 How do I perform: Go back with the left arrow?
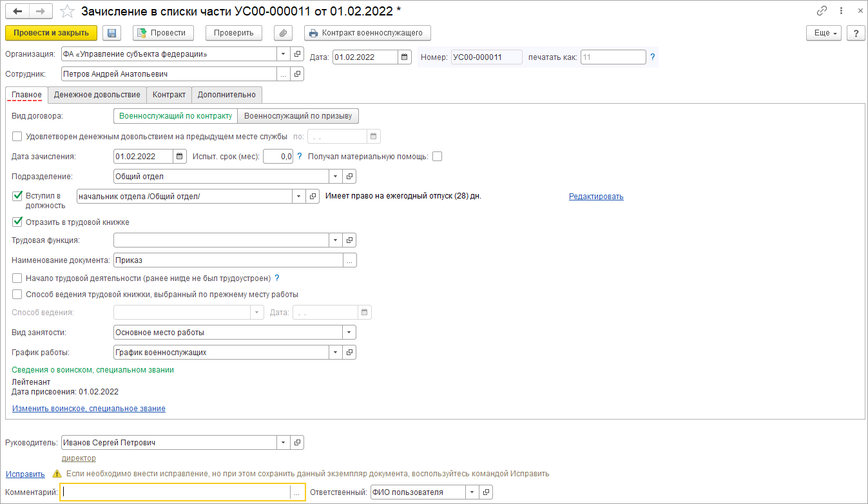click(18, 11)
